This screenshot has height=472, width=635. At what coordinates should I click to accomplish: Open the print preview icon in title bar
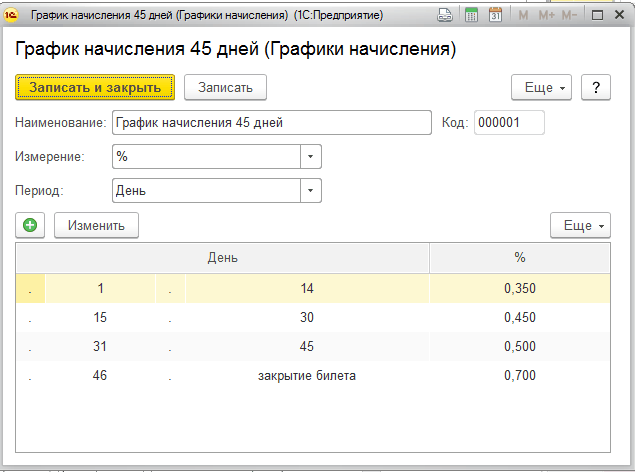point(445,15)
